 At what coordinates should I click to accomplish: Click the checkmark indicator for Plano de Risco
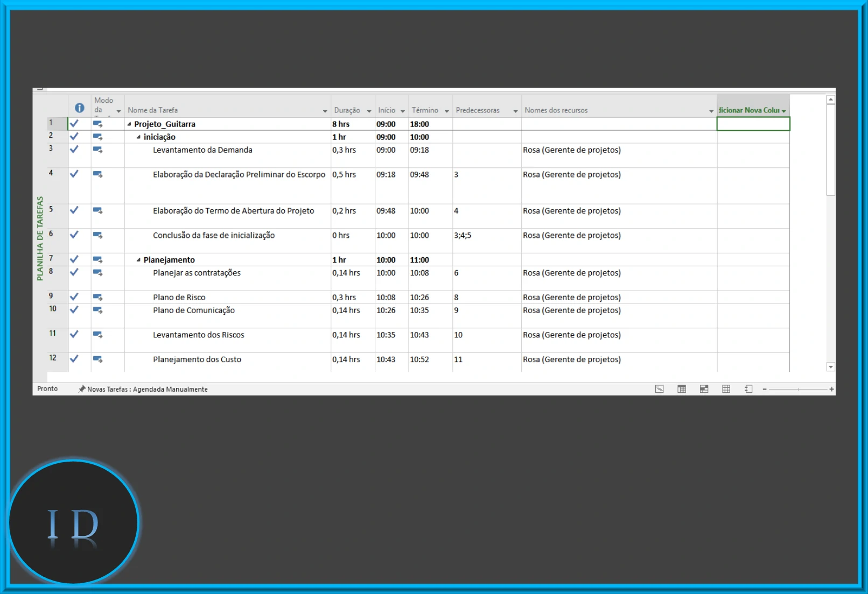pos(74,296)
